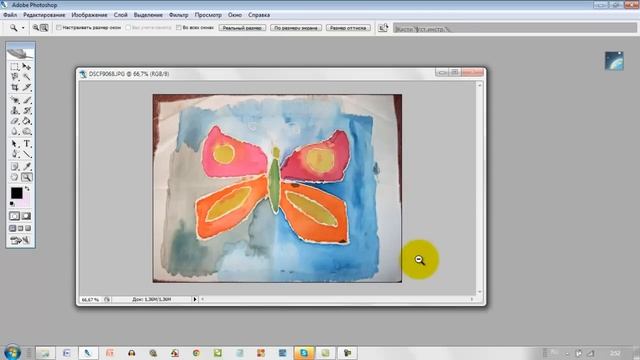Select the Rectangular Marquee tool
640x360 pixels.
click(14, 67)
